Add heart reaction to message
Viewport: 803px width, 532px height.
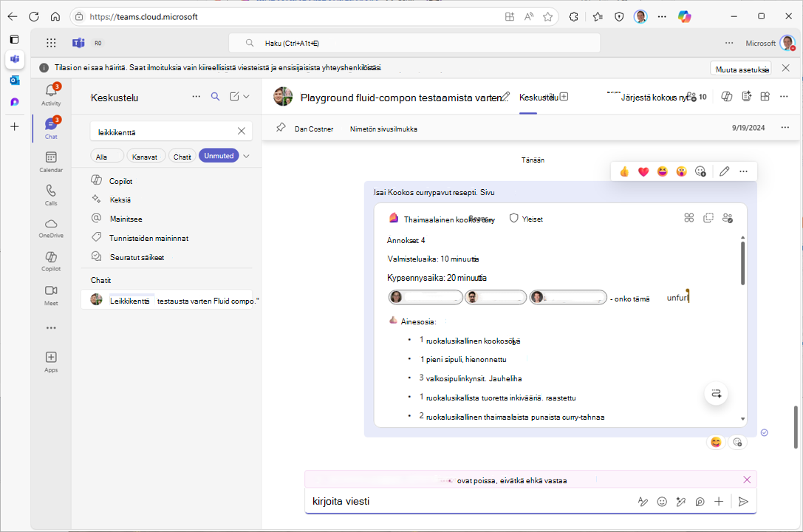coord(643,171)
